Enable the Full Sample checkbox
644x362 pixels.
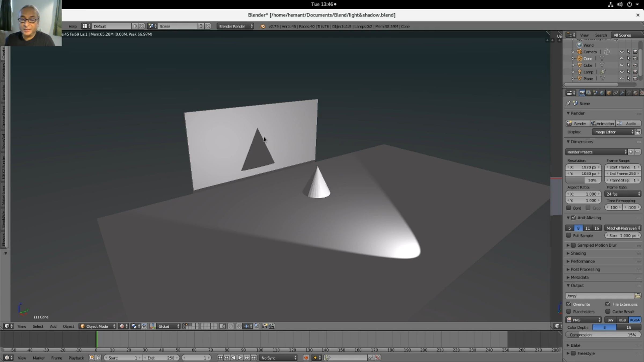point(569,235)
